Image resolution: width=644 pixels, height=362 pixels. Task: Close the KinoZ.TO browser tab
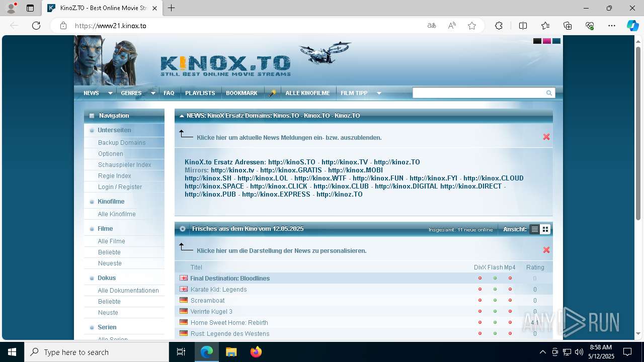tap(154, 8)
